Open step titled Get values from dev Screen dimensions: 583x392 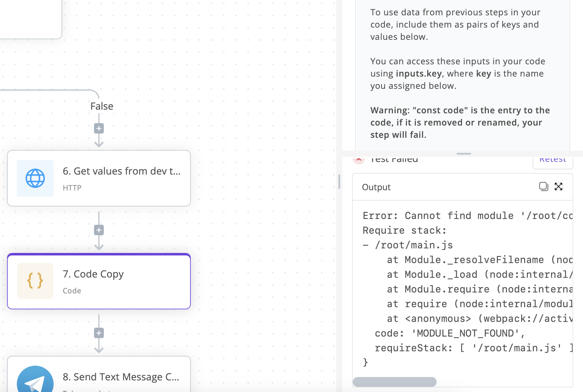122,171
